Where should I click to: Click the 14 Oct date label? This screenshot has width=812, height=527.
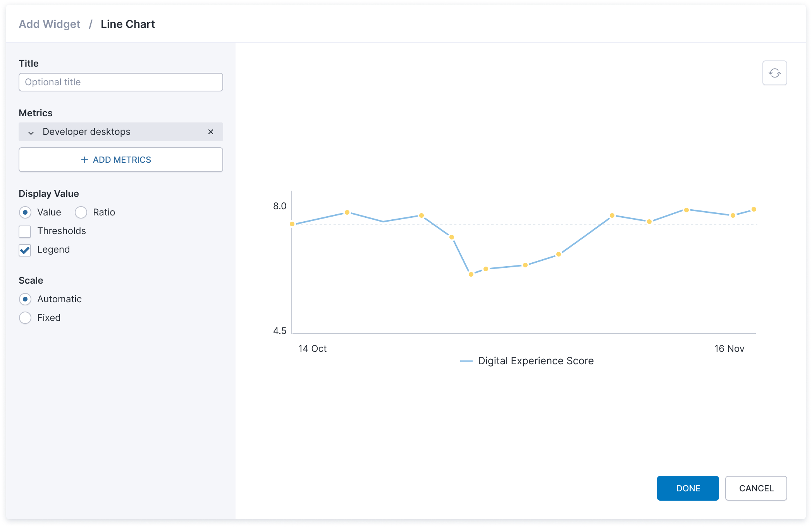(312, 349)
